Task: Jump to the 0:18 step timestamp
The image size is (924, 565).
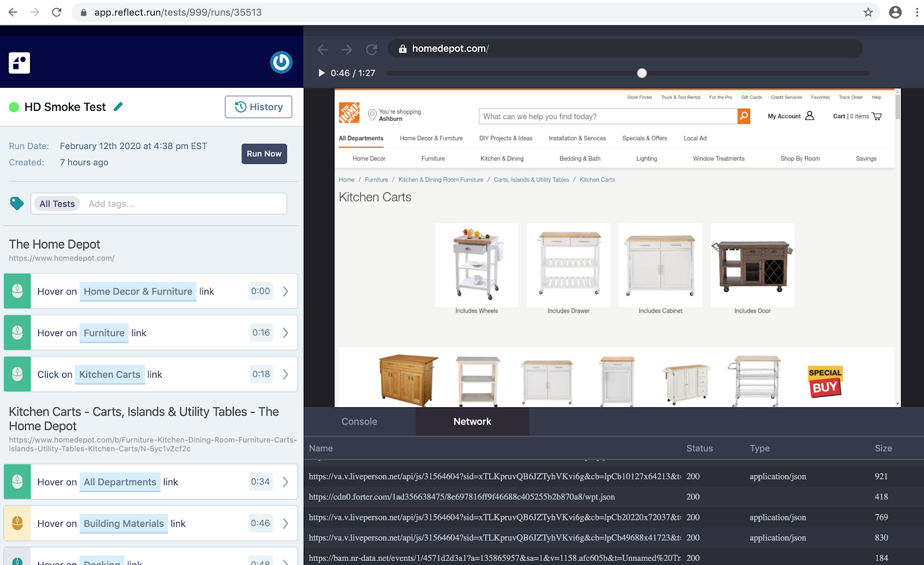Action: (x=261, y=374)
